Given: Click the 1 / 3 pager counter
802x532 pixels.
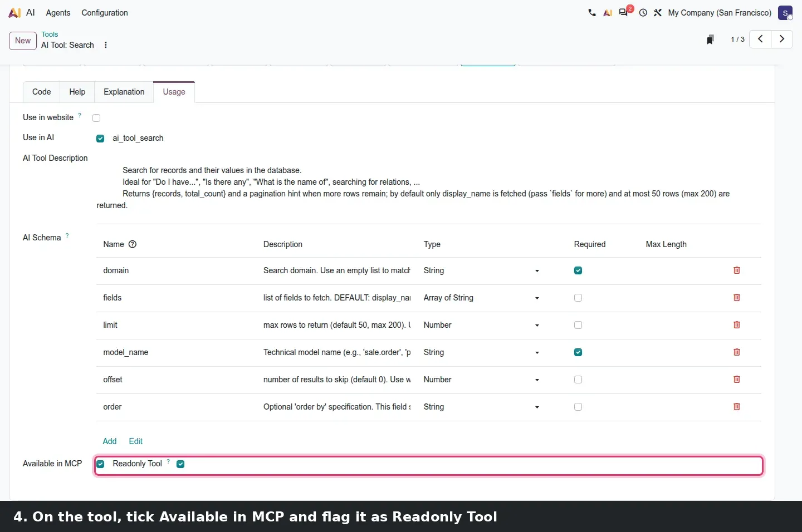Looking at the screenshot, I should click(737, 40).
